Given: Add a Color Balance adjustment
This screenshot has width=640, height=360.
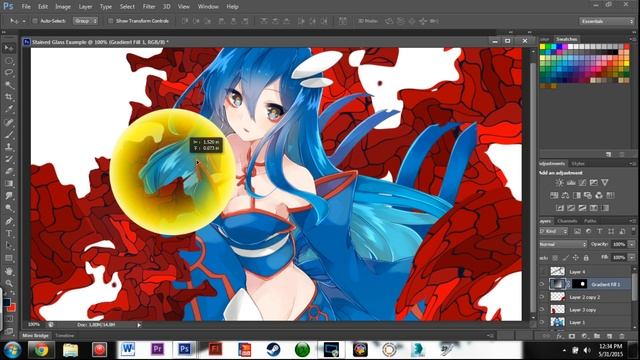Looking at the screenshot, I should [565, 195].
